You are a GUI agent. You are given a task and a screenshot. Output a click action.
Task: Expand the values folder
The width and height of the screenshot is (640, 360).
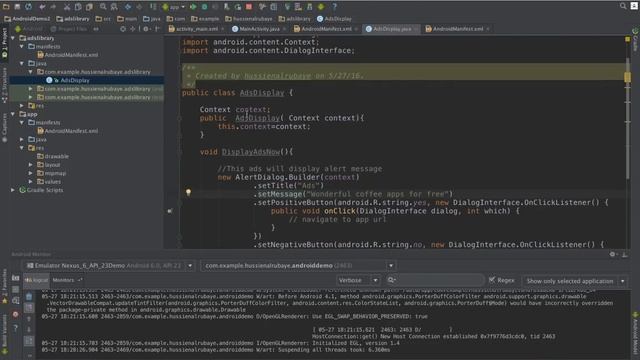tap(31, 182)
